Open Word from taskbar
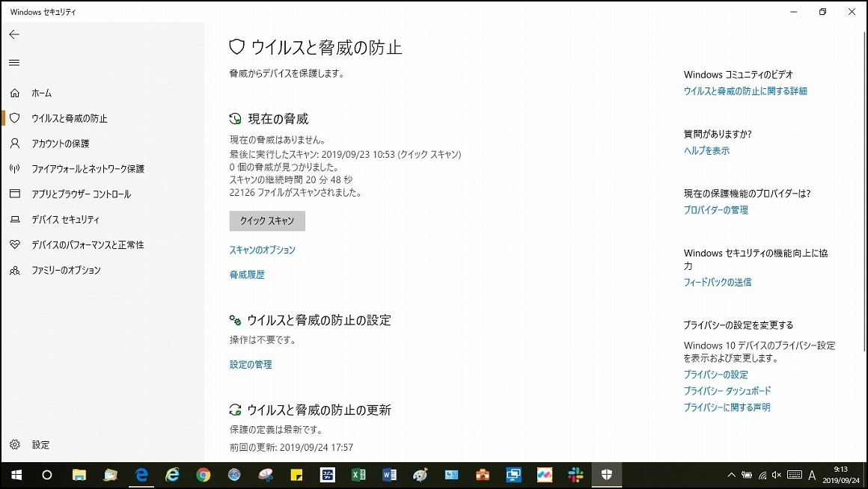 click(x=389, y=476)
